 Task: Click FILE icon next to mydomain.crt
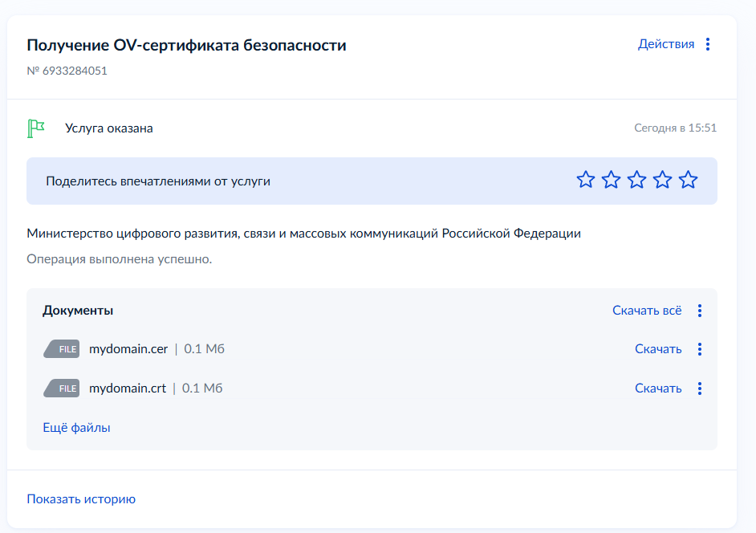62,389
